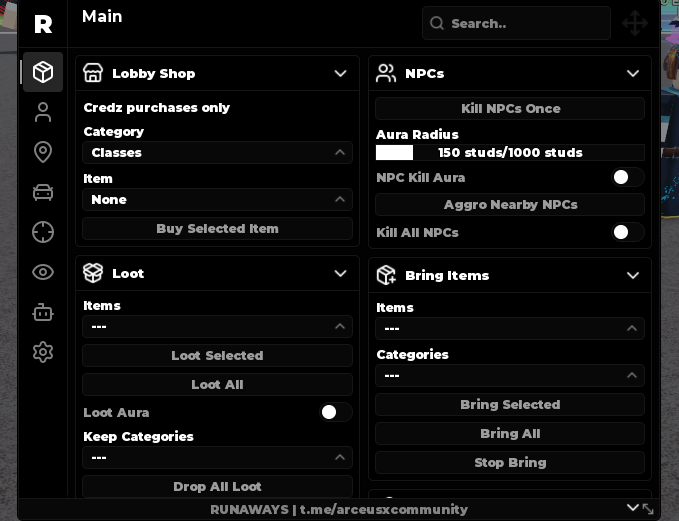Open the gear settings tab in sidebar
Screen dimensions: 679x521
point(43,352)
